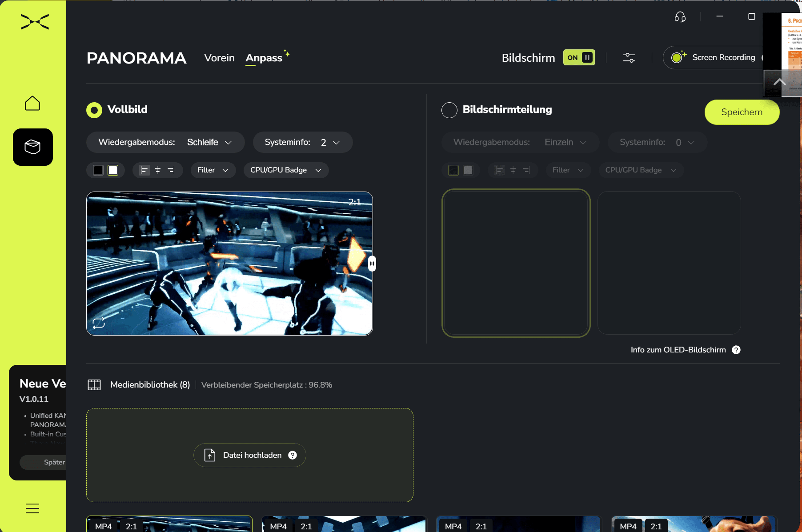Align Vollbild content to the right
The width and height of the screenshot is (802, 532).
click(x=171, y=170)
